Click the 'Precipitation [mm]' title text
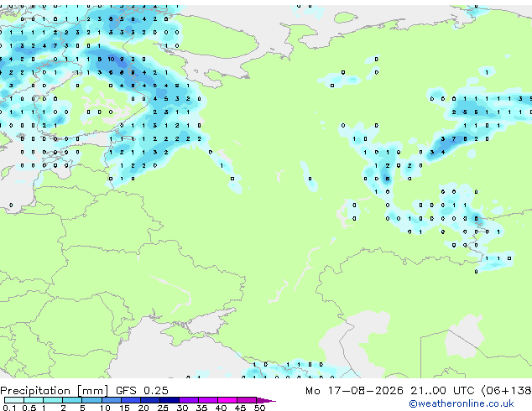The height and width of the screenshot is (411, 532). 55,391
